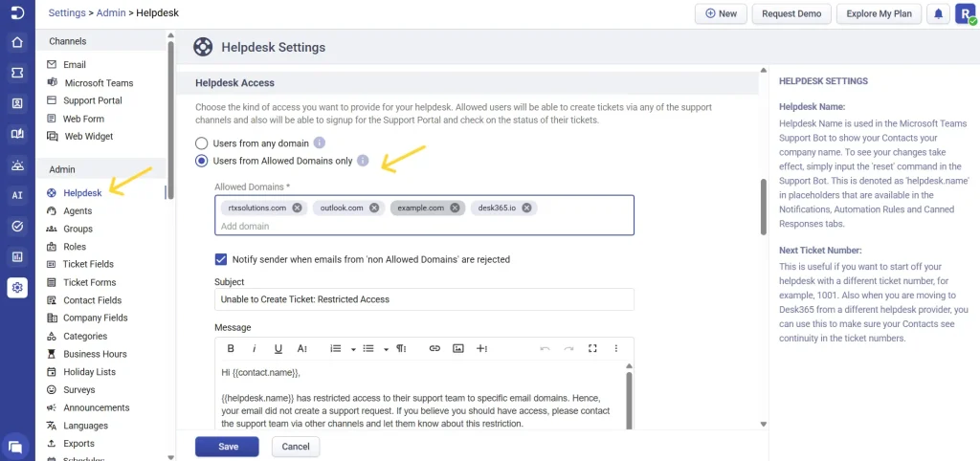The image size is (980, 461).
Task: Remove desk365.io from allowed domains
Action: (527, 208)
